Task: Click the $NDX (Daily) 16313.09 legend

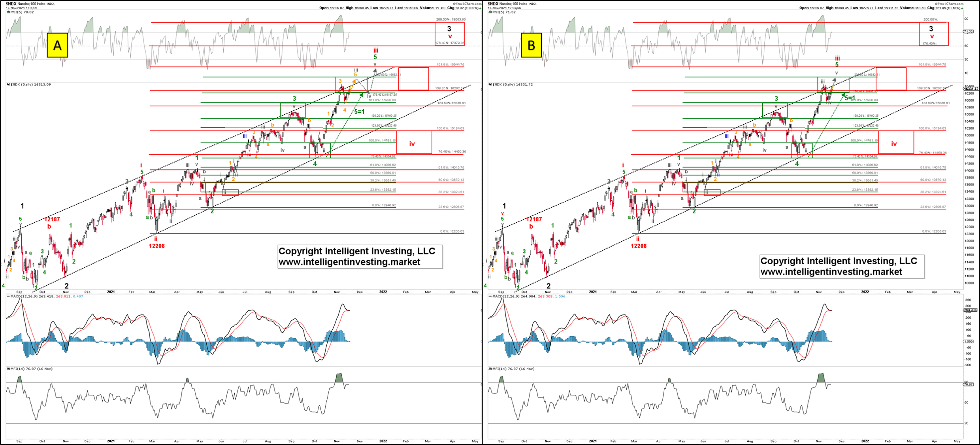Action: (x=28, y=84)
